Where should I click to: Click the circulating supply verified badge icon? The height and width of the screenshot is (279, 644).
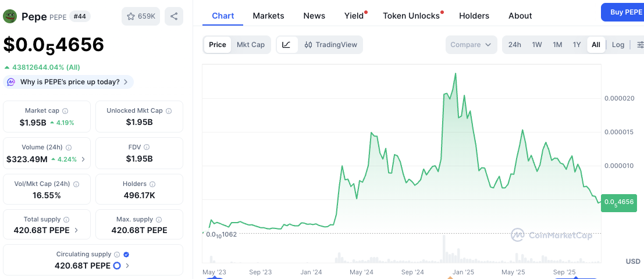(x=126, y=255)
